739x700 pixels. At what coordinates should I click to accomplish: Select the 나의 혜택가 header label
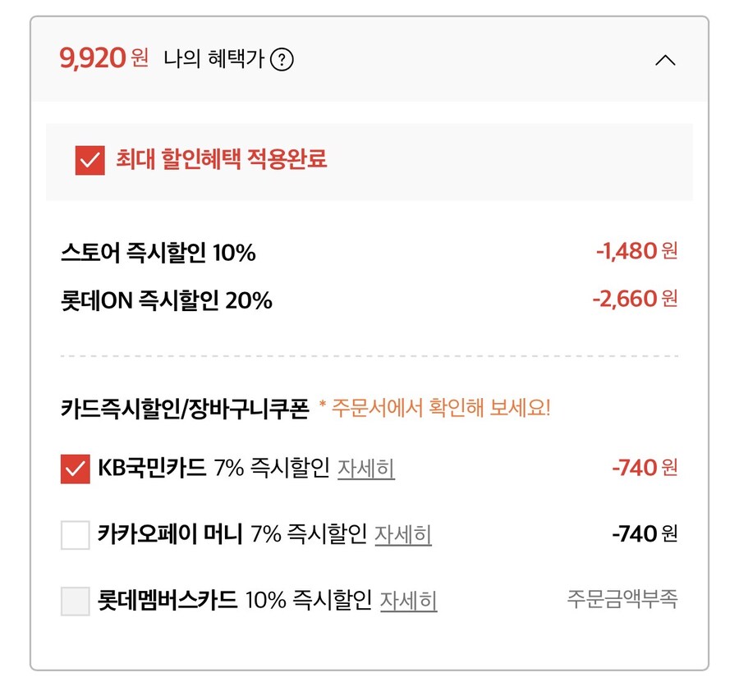(213, 60)
